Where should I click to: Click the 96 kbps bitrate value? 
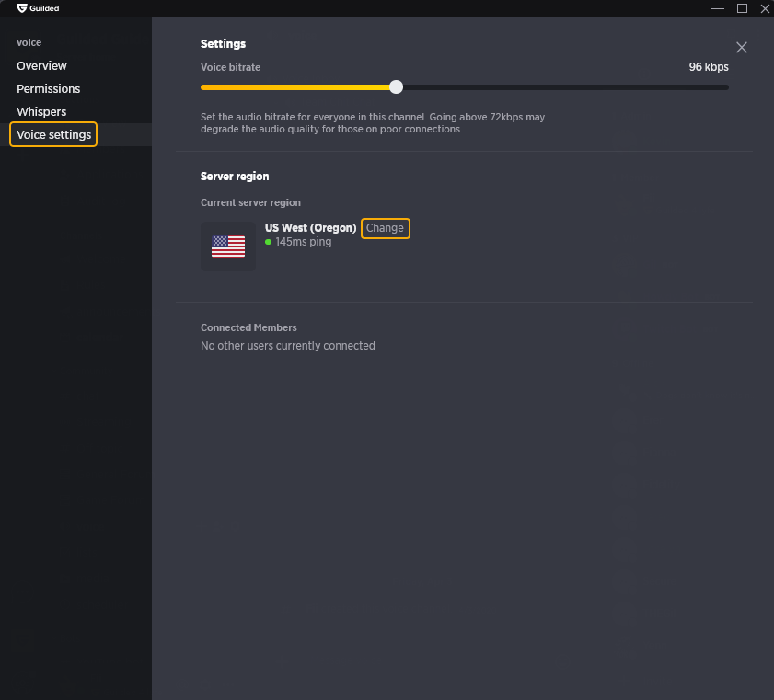pos(709,67)
